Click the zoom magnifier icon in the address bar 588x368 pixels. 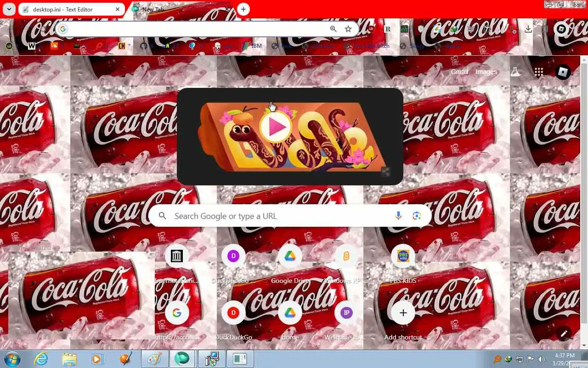coord(334,29)
